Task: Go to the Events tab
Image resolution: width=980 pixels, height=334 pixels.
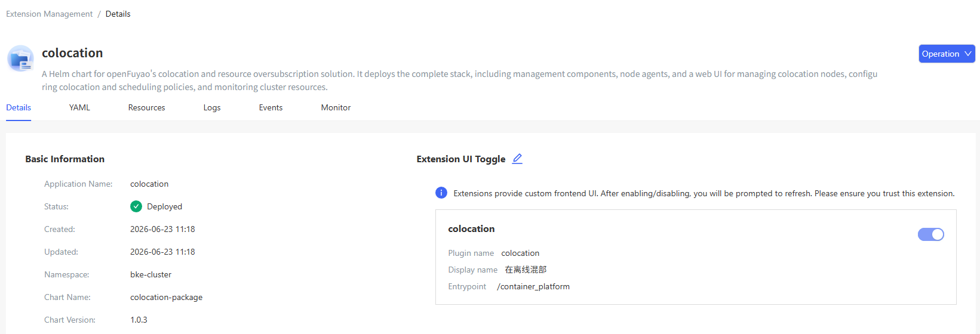Action: point(271,107)
